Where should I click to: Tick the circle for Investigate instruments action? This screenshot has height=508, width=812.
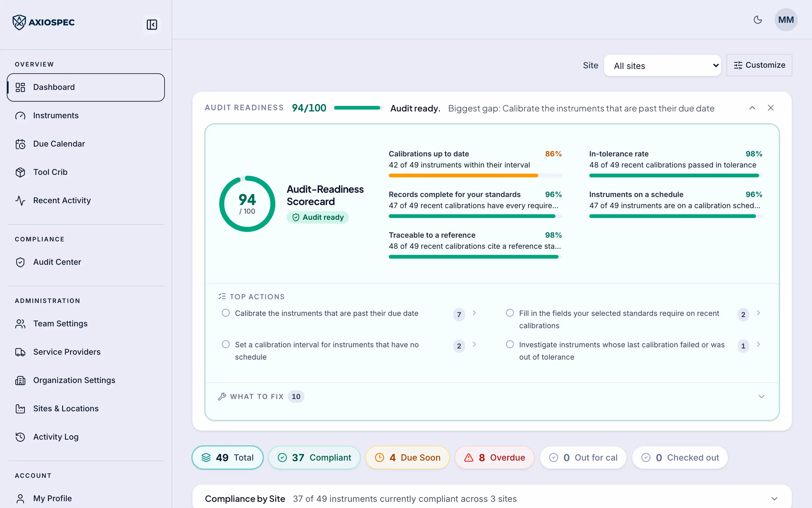click(x=510, y=345)
